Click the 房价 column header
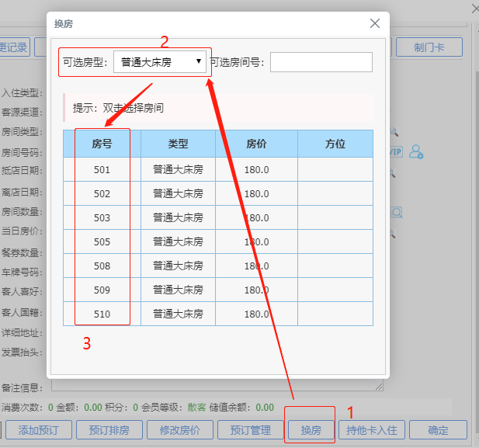This screenshot has height=448, width=479. click(257, 144)
